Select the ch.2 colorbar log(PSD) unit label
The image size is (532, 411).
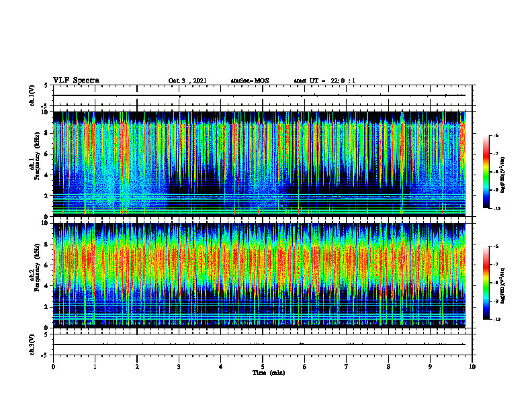[503, 285]
